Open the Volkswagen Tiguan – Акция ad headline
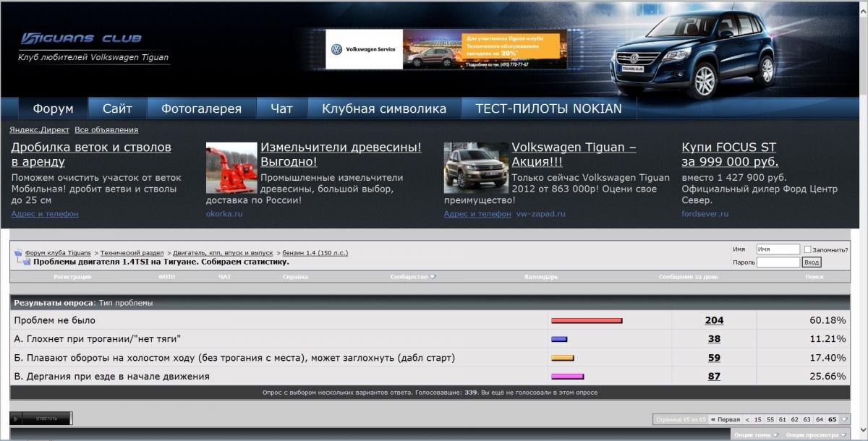 click(574, 154)
